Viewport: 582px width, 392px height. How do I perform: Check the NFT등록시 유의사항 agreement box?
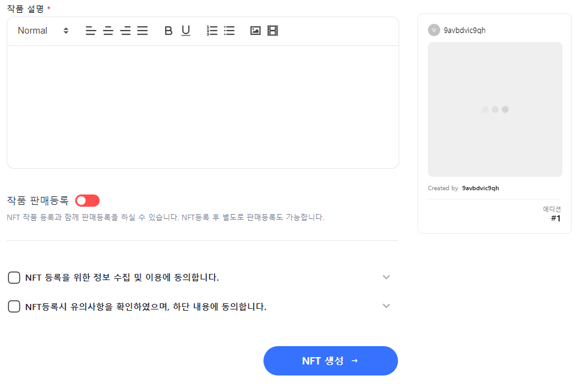click(x=14, y=306)
